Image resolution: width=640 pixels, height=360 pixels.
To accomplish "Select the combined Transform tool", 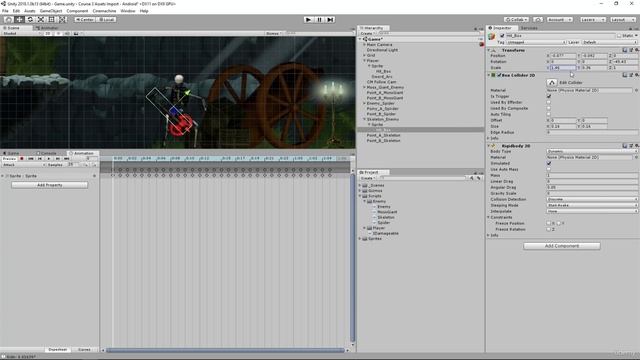I will 62,20.
